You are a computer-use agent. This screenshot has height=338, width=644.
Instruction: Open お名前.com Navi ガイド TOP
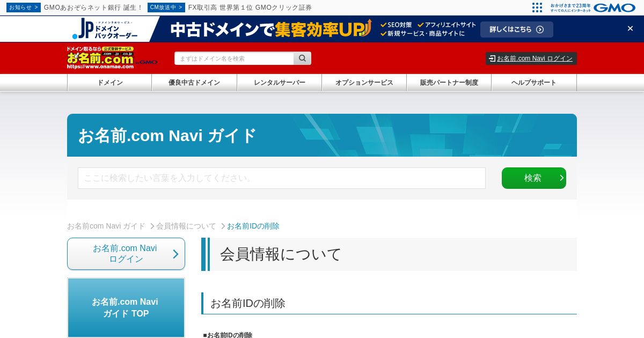(x=126, y=307)
